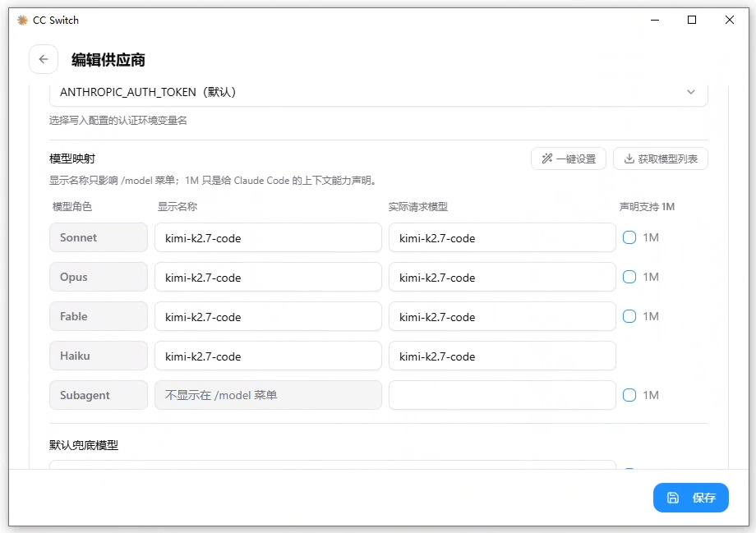Go back using the left arrow button
Viewport: 756px width, 533px height.
click(x=44, y=59)
